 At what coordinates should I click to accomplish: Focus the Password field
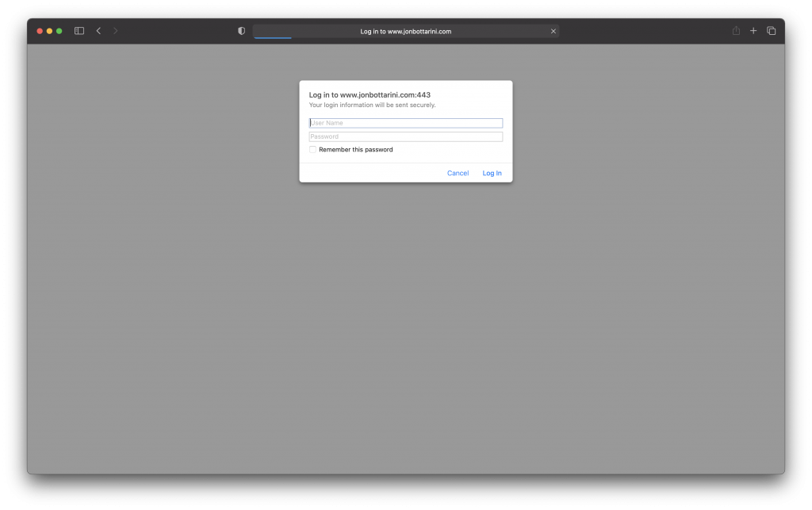pyautogui.click(x=405, y=136)
